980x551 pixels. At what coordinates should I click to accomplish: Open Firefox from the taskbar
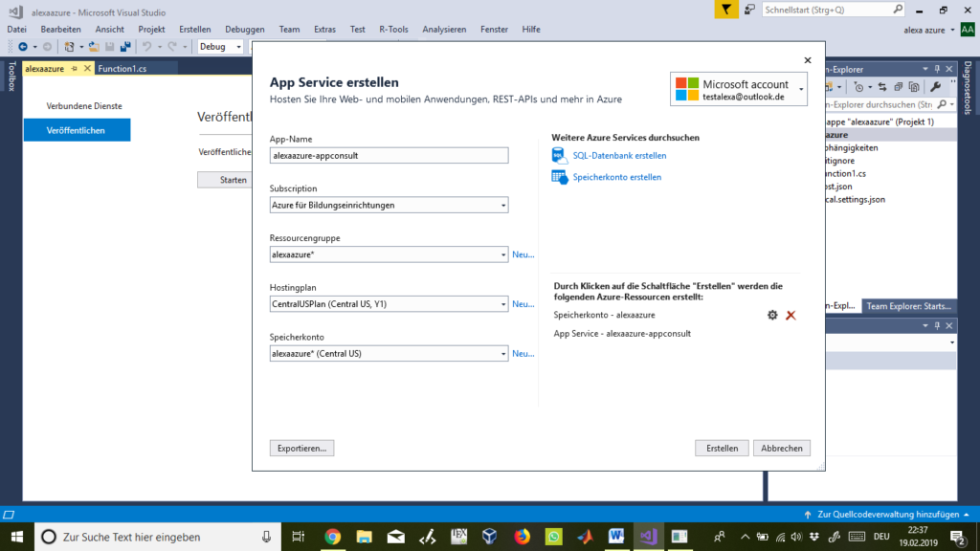tap(522, 537)
